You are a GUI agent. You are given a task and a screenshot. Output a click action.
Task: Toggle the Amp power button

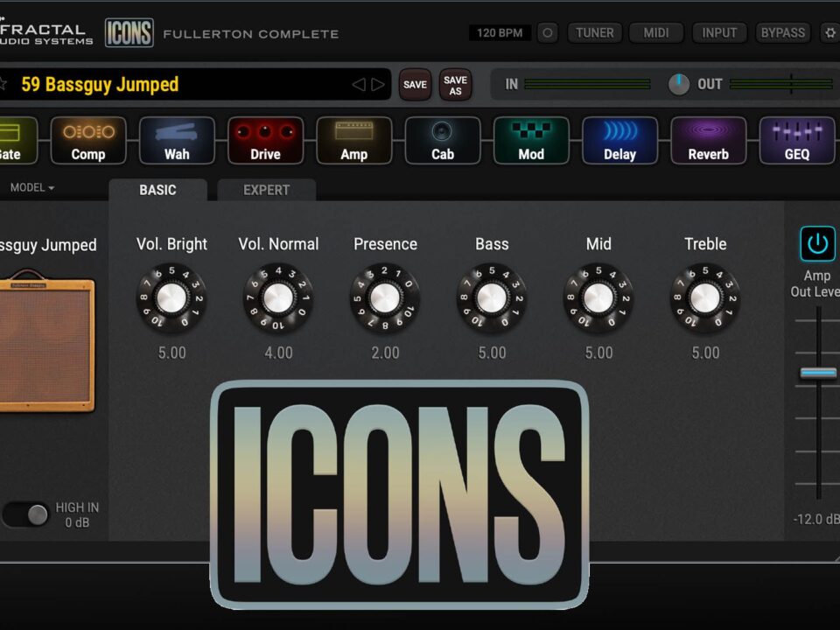(817, 244)
